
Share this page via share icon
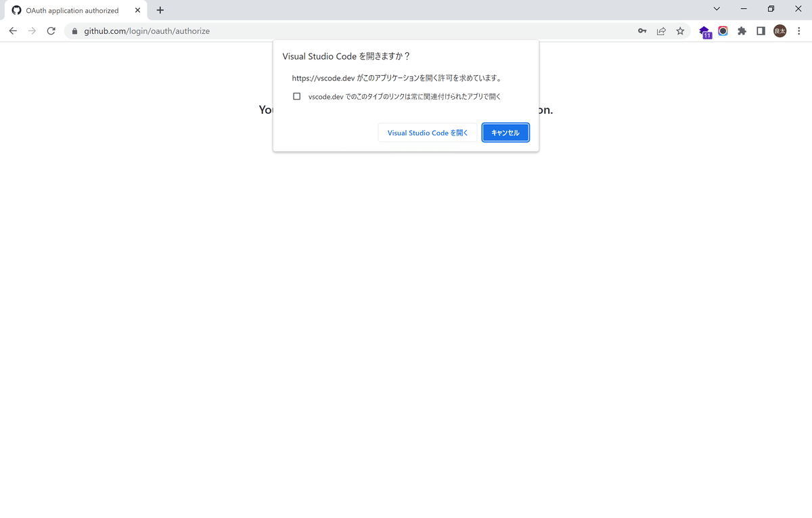point(661,31)
